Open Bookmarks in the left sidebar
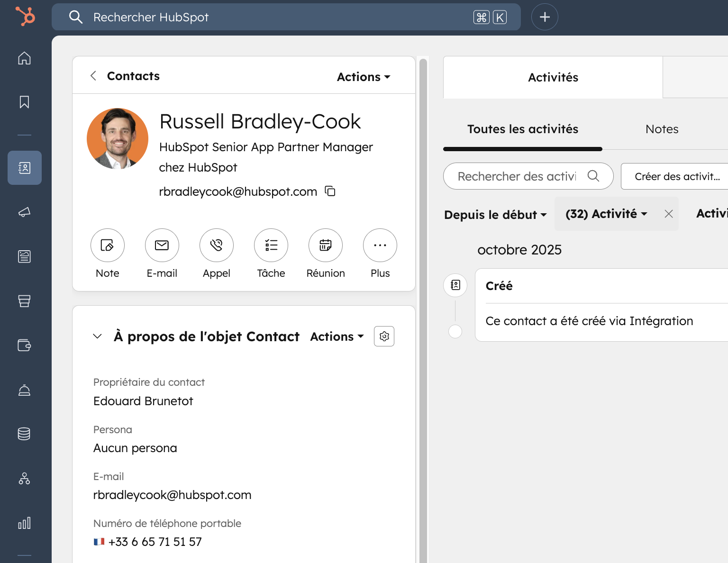This screenshot has height=563, width=728. point(24,102)
